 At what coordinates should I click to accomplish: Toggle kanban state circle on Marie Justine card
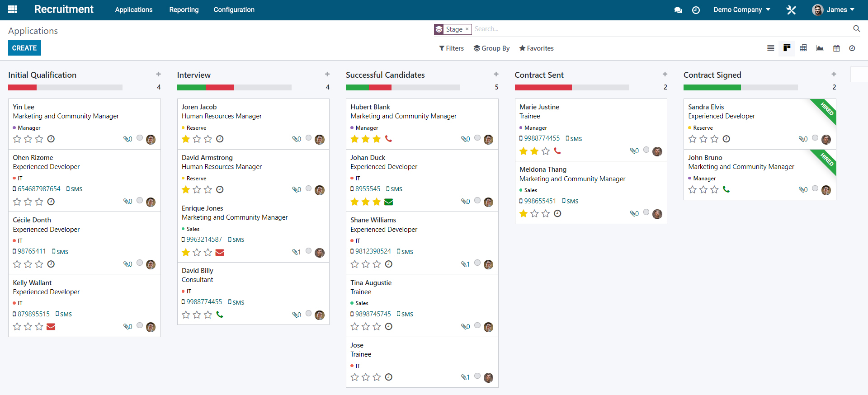(x=646, y=150)
